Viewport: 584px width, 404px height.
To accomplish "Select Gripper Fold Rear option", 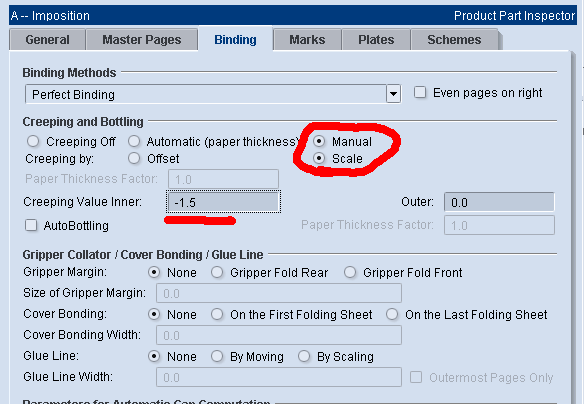I will tap(217, 273).
